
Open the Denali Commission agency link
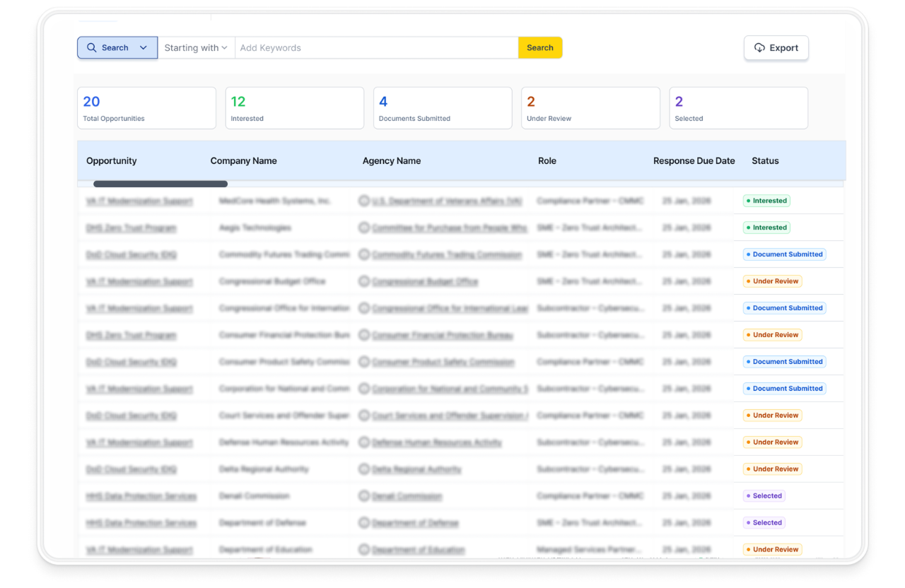pos(407,496)
